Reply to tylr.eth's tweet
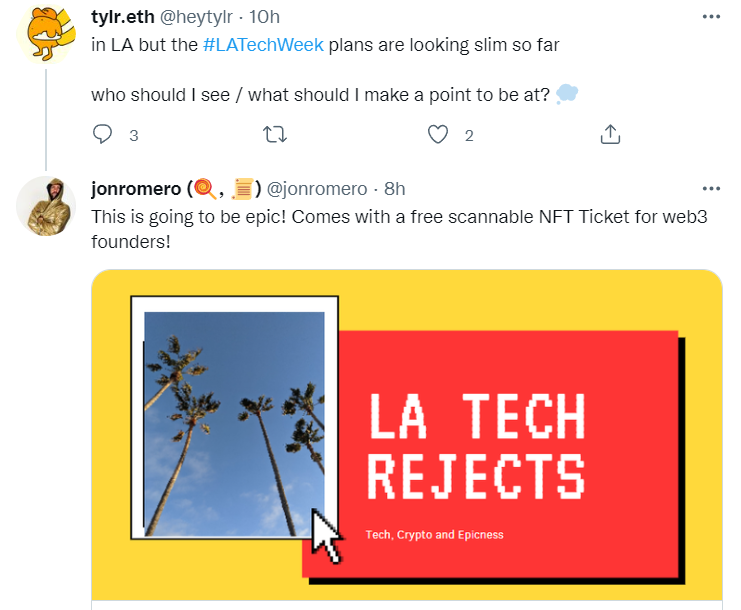741x610 pixels. click(x=103, y=134)
